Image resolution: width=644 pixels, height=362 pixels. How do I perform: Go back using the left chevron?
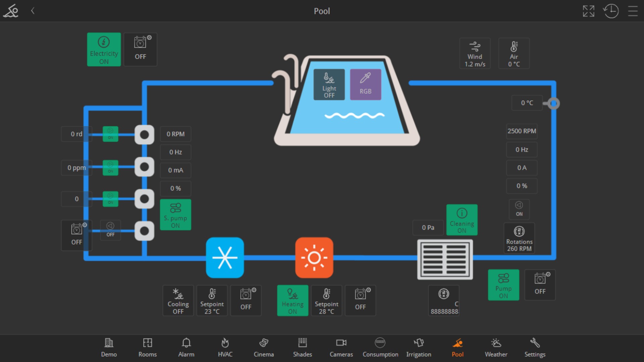pos(33,11)
